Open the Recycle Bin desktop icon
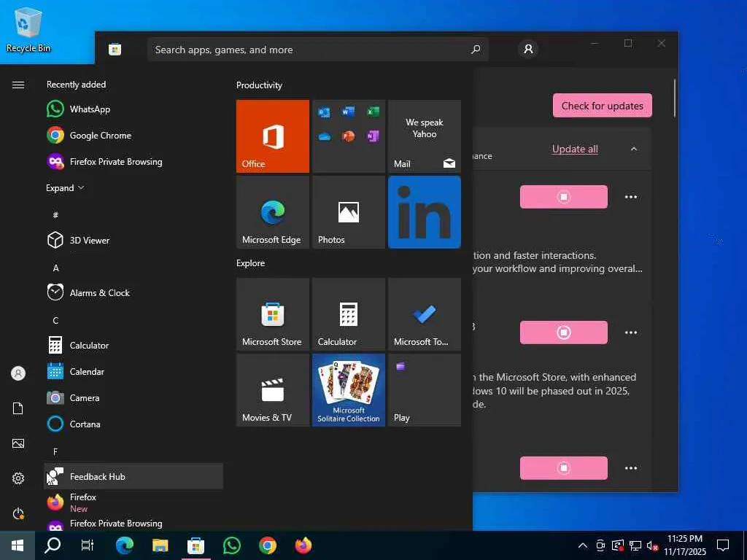The width and height of the screenshot is (747, 560). [28, 30]
